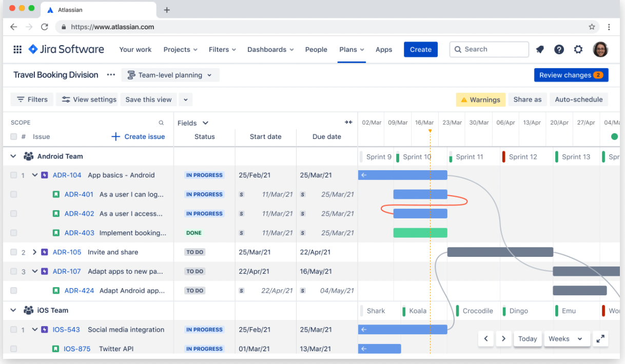Viewport: 625px width, 364px height.
Task: Open more actions ellipsis beside Travel Booking Division
Action: [x=111, y=75]
